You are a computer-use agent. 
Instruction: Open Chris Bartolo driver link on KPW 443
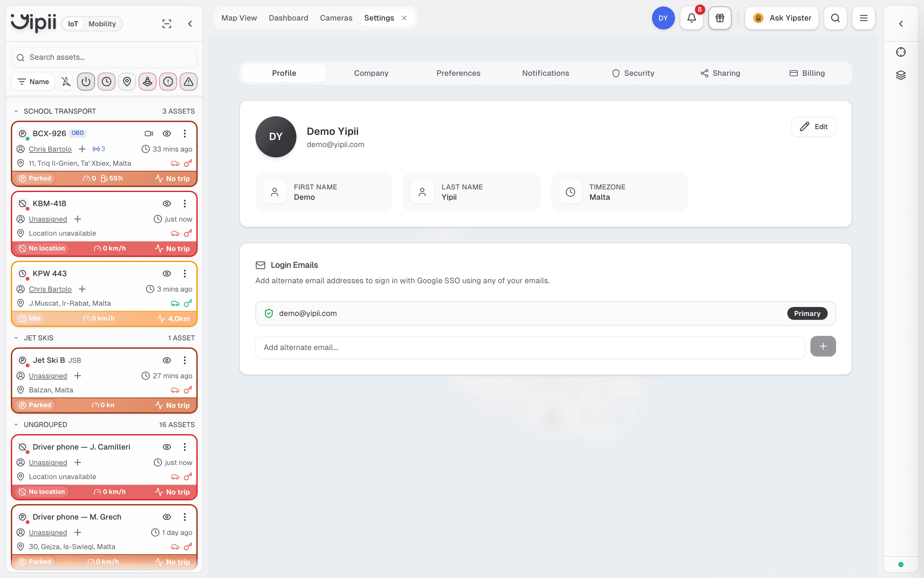click(50, 289)
